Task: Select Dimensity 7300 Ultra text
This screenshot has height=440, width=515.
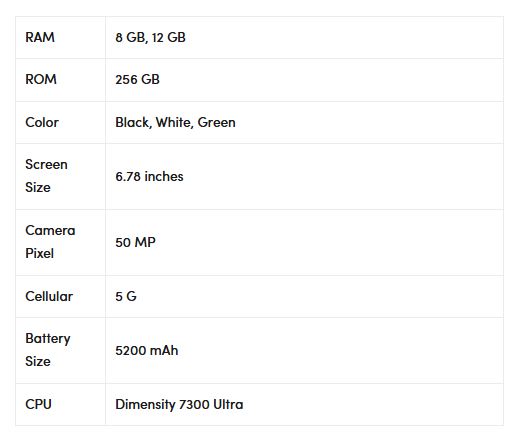Action: (179, 404)
